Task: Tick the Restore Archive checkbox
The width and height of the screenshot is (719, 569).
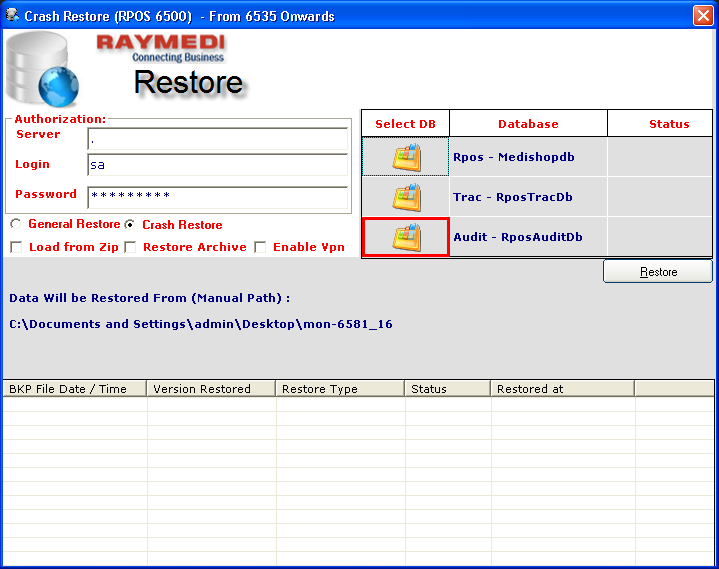Action: [131, 247]
